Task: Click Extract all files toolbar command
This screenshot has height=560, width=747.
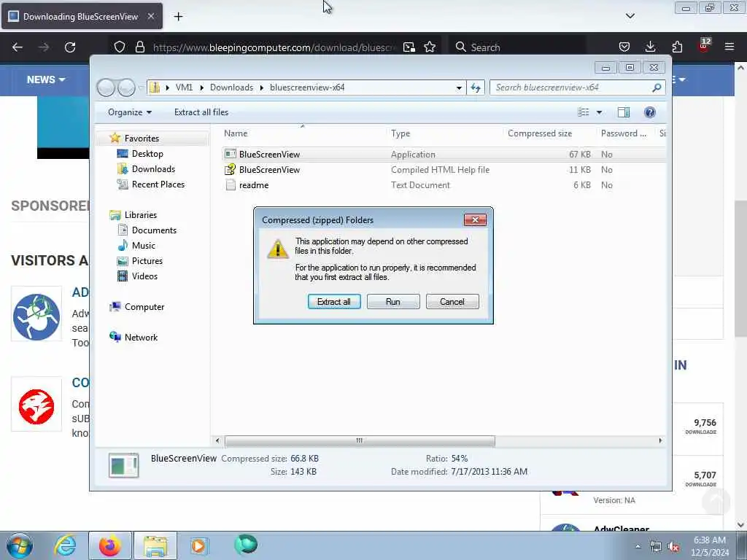Action: (x=201, y=112)
